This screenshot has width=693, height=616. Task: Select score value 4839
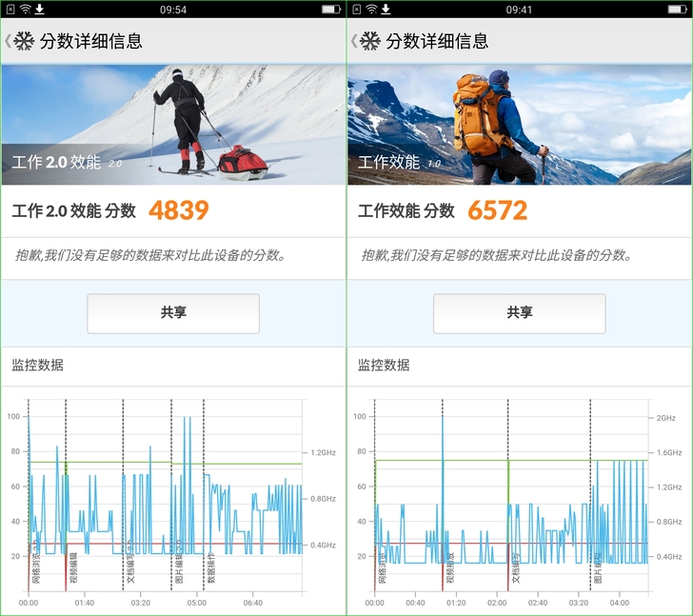pos(179,210)
